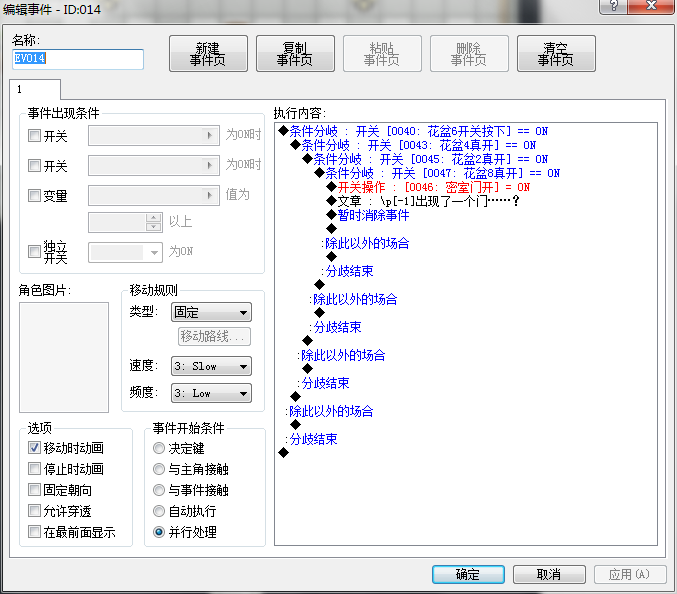
Task: Select event page tab 1
Action: click(35, 89)
